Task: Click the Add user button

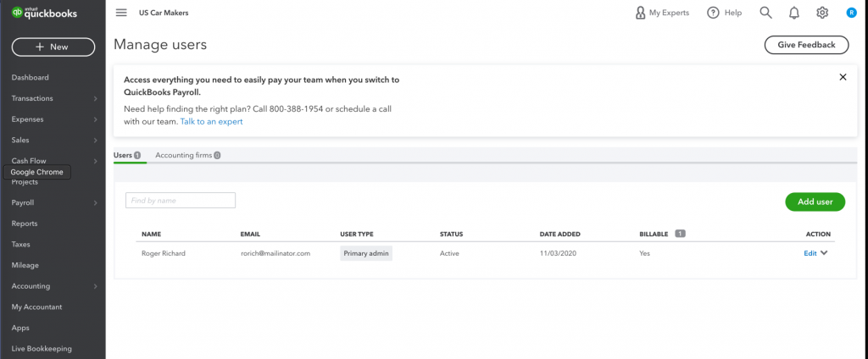Action: [815, 202]
